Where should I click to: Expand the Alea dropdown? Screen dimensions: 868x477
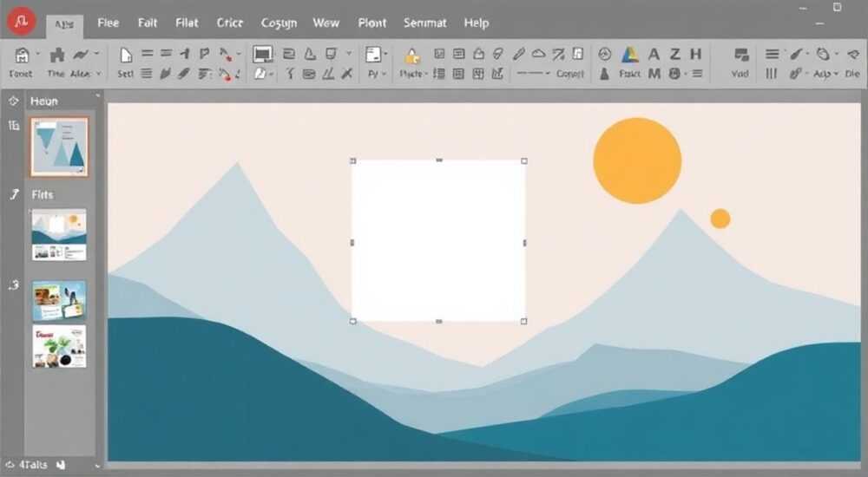(x=99, y=74)
